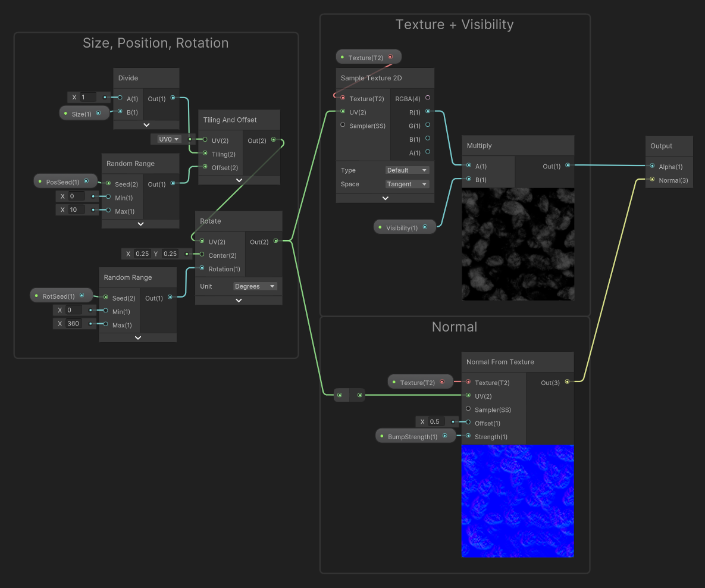This screenshot has height=588, width=705.
Task: Click the Out(1) port of the Multiply node
Action: pos(568,165)
